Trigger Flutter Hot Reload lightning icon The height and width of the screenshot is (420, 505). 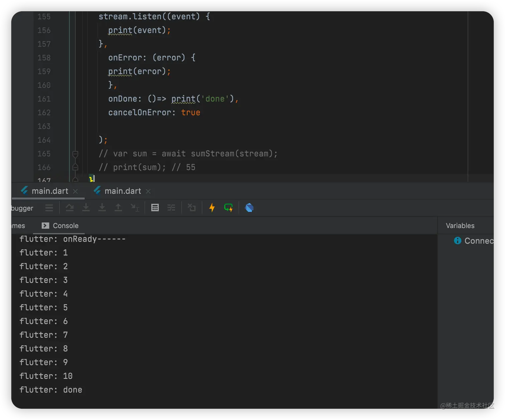(212, 208)
